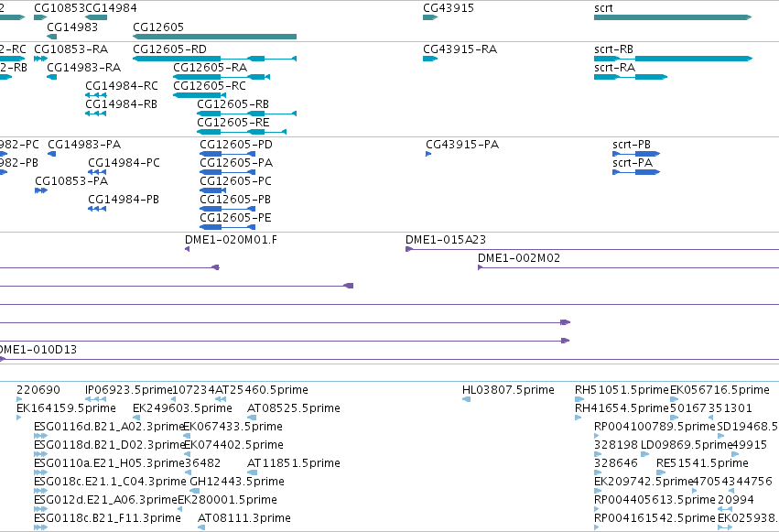The width and height of the screenshot is (779, 532).
Task: Select EST ESG0110a.E21_H05.3prime
Action: click(41, 472)
